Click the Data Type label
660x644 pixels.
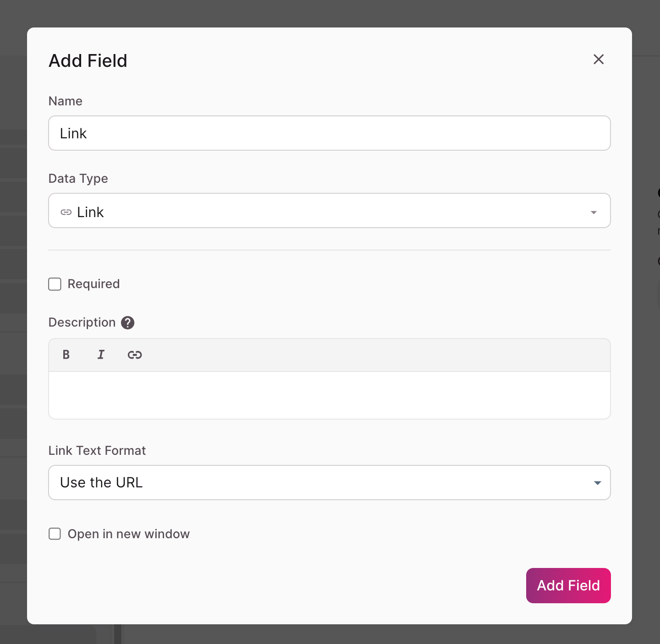pyautogui.click(x=78, y=179)
